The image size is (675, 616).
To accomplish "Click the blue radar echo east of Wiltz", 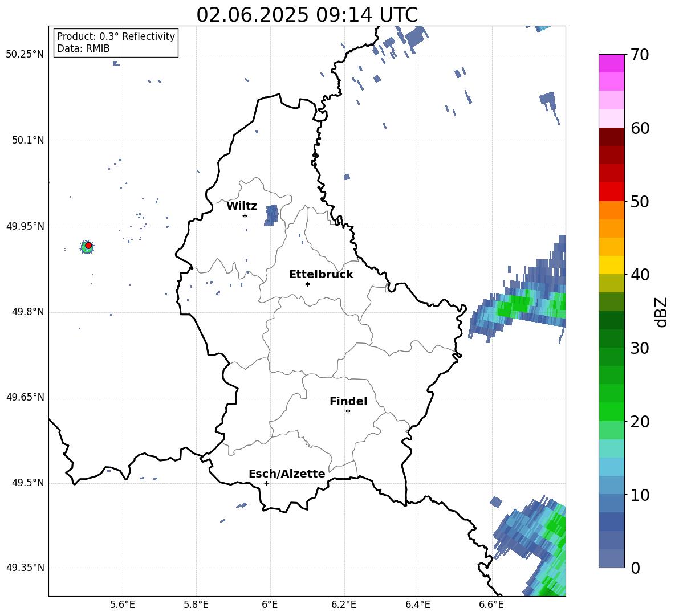I will [271, 215].
